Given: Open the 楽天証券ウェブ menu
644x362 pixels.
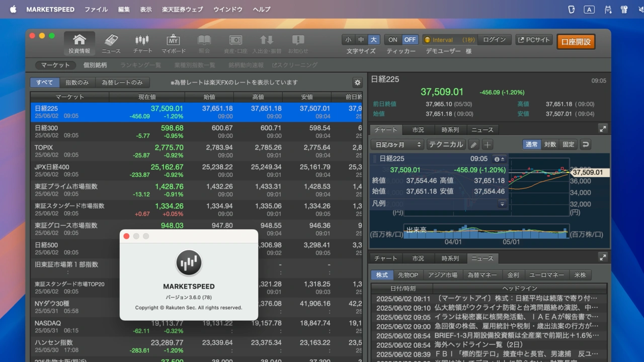Looking at the screenshot, I should [182, 9].
